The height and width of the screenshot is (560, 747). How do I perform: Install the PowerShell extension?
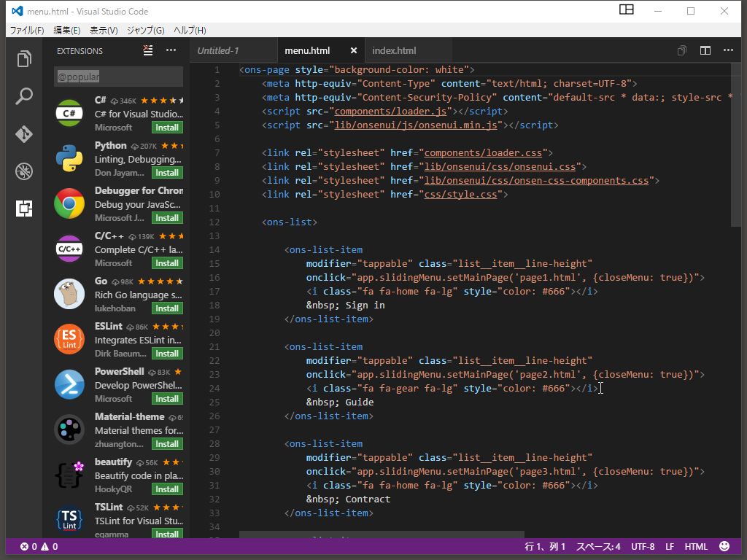point(167,399)
